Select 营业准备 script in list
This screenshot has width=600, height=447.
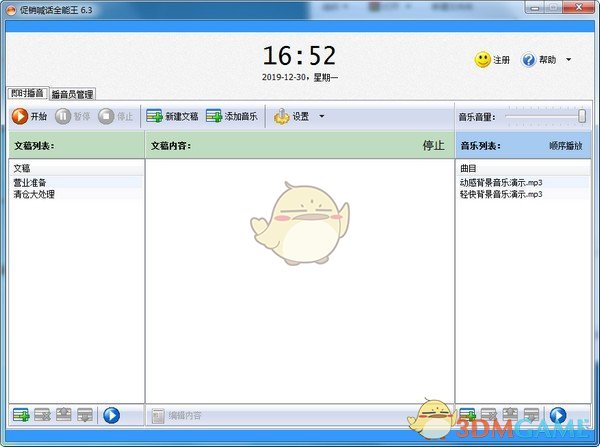point(76,183)
